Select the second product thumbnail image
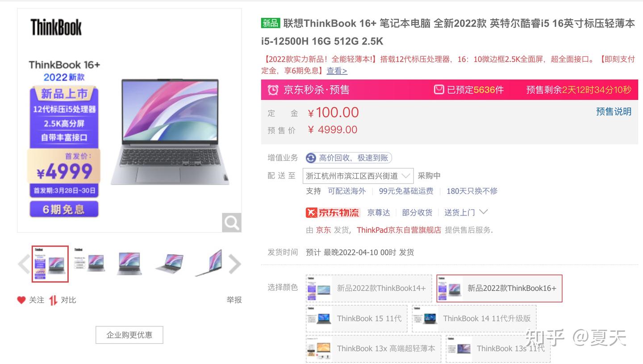The width and height of the screenshot is (643, 364). point(90,264)
